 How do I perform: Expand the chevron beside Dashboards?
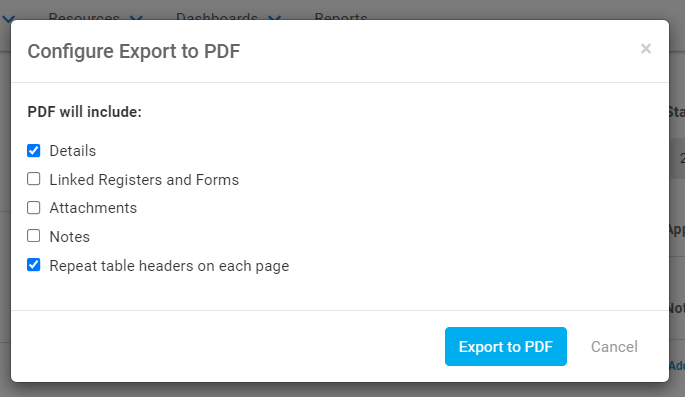(274, 17)
